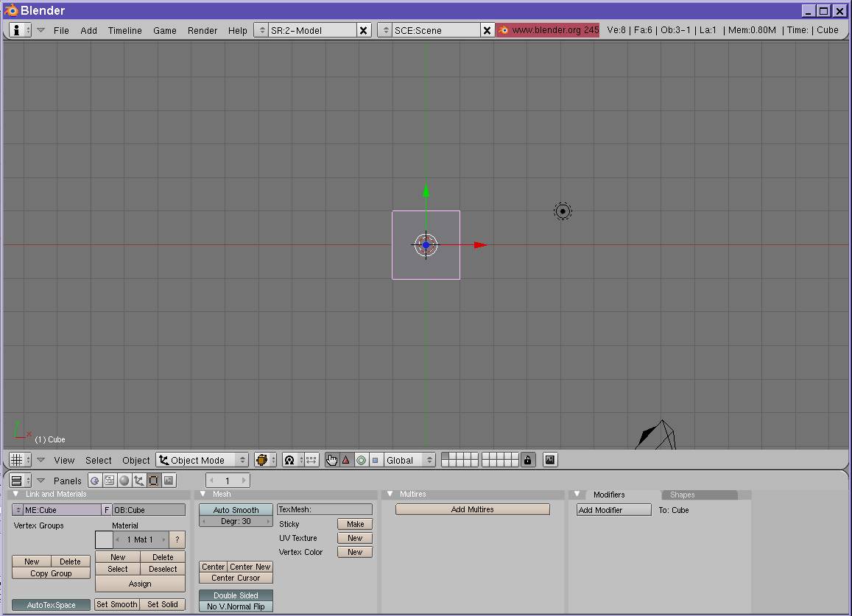Switch to the Shapes tab
This screenshot has height=616, width=852.
(682, 495)
